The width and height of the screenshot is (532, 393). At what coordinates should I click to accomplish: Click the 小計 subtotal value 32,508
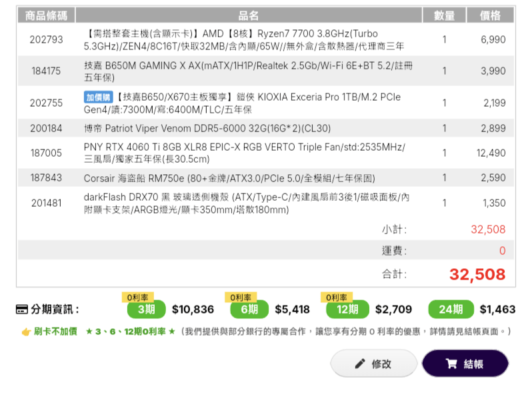488,230
